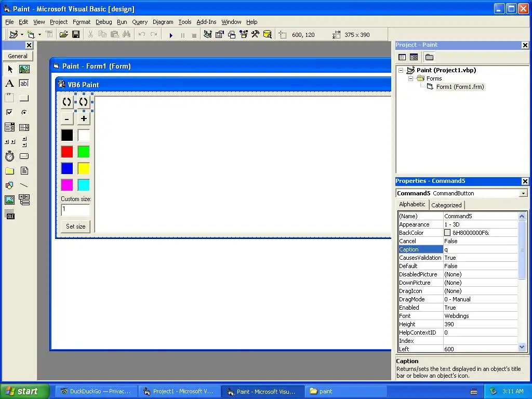Open the Format menu
The width and height of the screenshot is (532, 399).
(82, 22)
